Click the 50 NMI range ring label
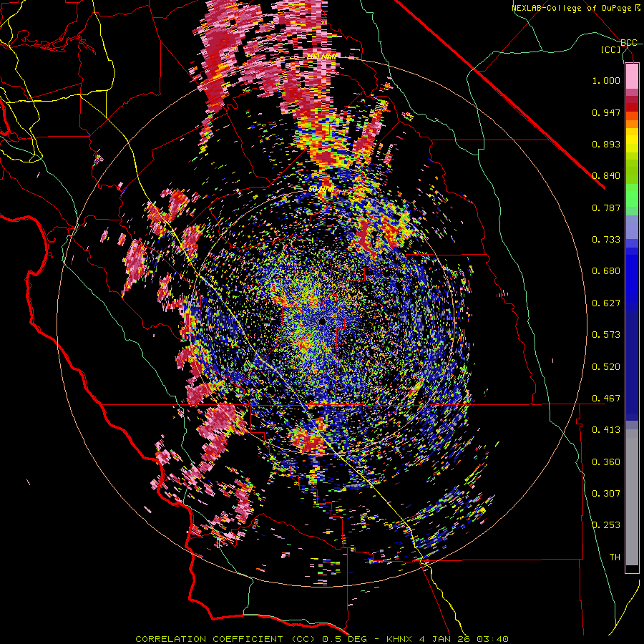This screenshot has width=644, height=644. coord(321,190)
